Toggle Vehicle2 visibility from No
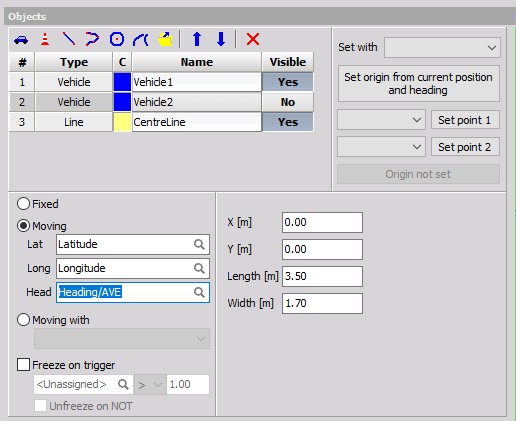 (288, 102)
